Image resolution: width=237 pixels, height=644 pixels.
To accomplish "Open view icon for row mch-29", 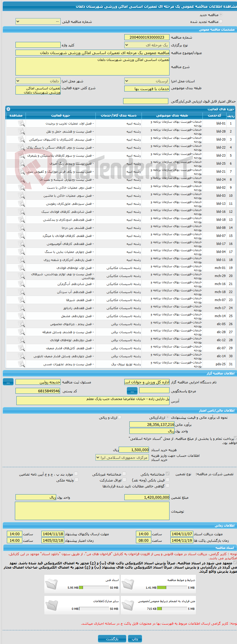I will point(21,276).
